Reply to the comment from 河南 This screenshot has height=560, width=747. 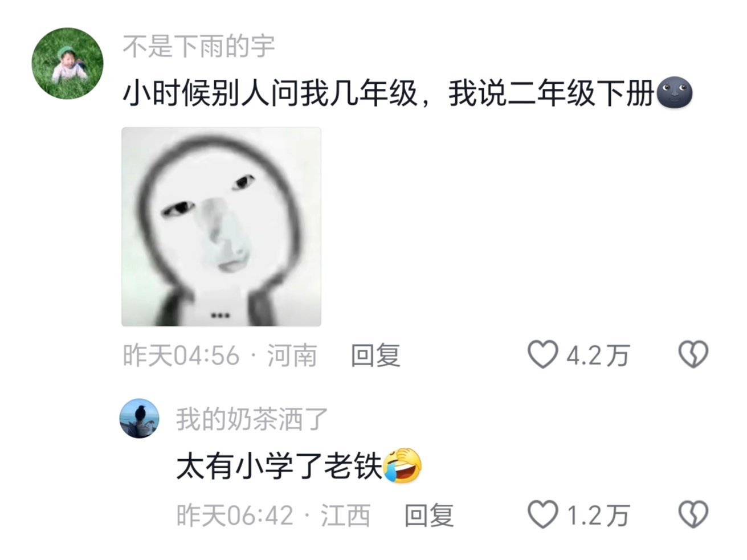click(x=375, y=355)
